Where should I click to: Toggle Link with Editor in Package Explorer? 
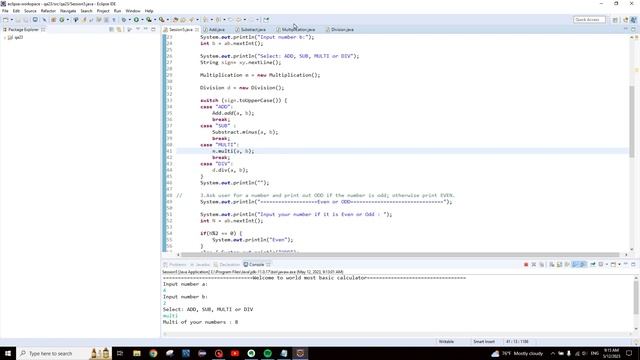[119, 29]
